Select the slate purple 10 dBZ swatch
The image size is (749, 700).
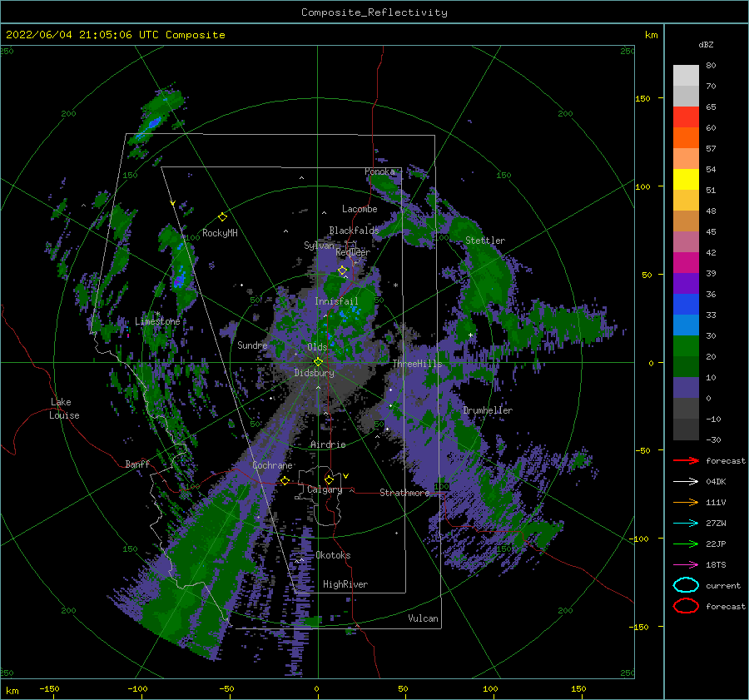[x=686, y=387]
